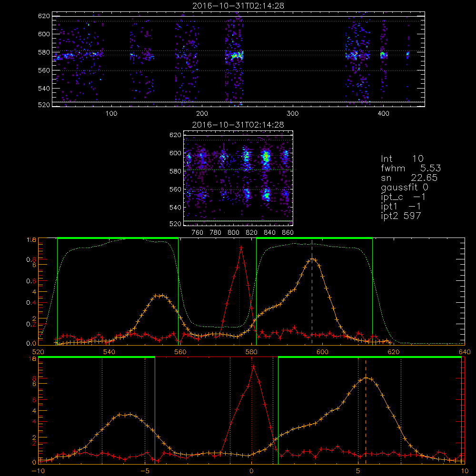Click the '820' x-axis label of the middle spectrogram
Viewport: 476px width, 476px height.
[252, 233]
